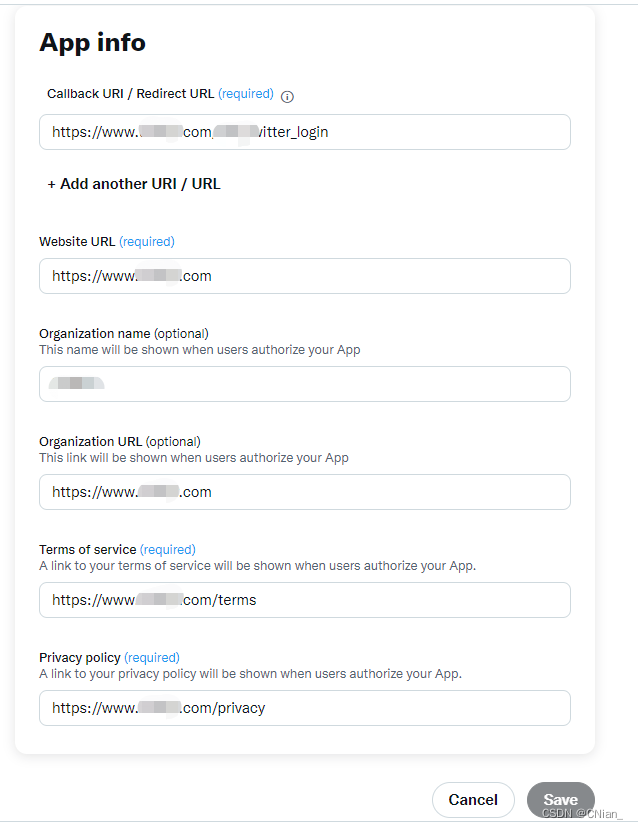Select the Organization URL input box
The width and height of the screenshot is (638, 829).
pyautogui.click(x=304, y=491)
